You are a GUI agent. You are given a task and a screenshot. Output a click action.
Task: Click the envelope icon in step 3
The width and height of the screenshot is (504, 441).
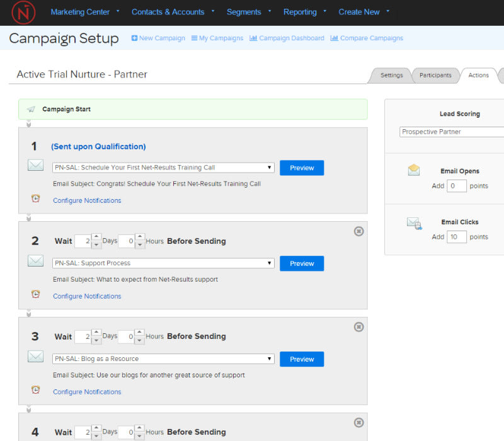[35, 357]
